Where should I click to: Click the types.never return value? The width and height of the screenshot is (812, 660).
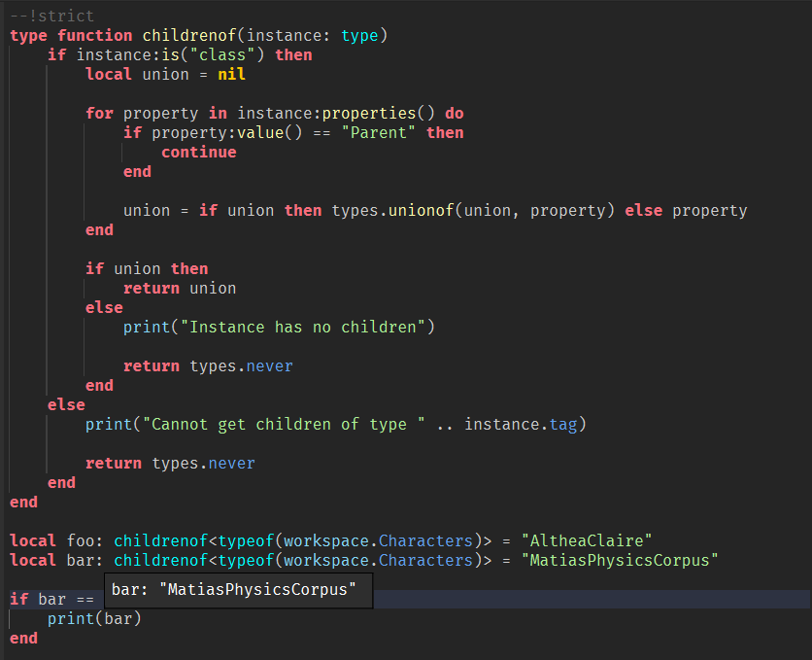243,365
